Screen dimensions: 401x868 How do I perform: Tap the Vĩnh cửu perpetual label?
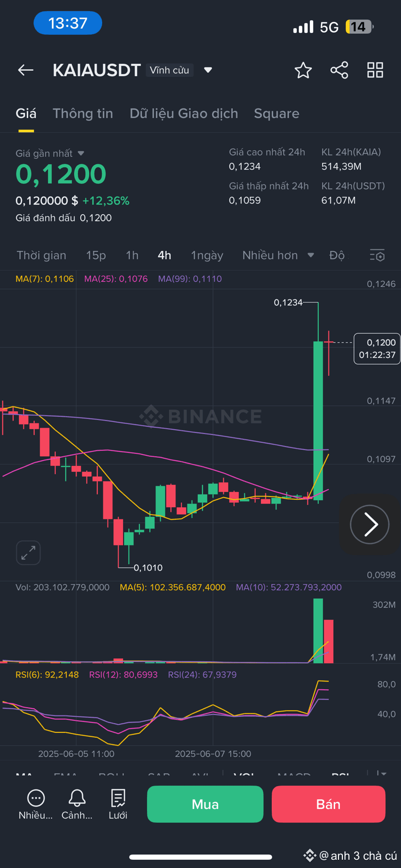click(x=170, y=70)
